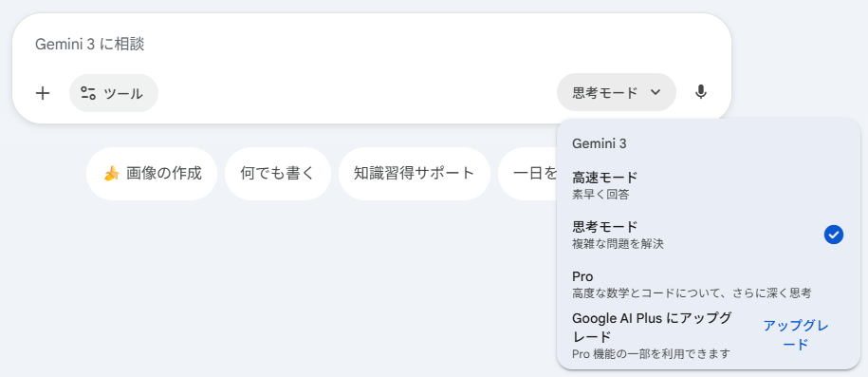Select the 高速モード option
The height and width of the screenshot is (377, 868).
pos(708,186)
